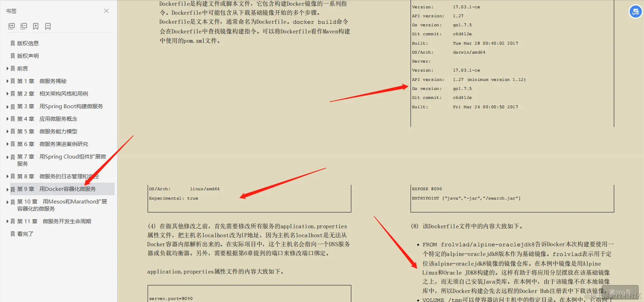
Task: Open the 看完了 bookmark
Action: [x=25, y=234]
